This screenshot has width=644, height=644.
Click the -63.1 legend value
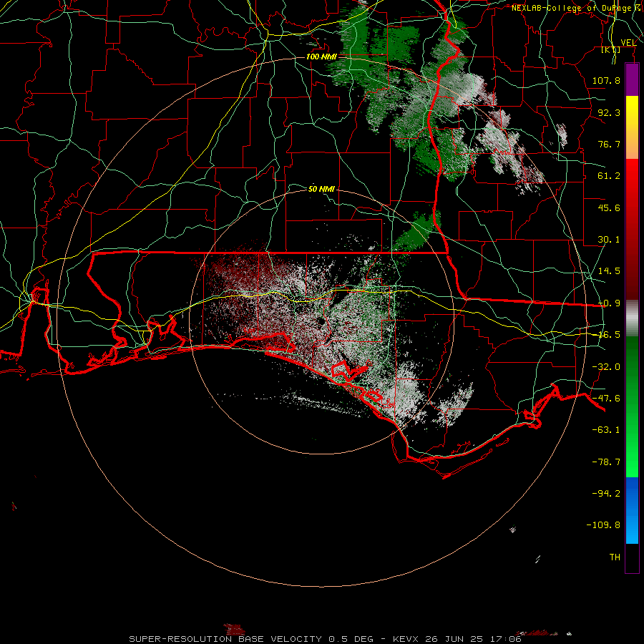606,430
